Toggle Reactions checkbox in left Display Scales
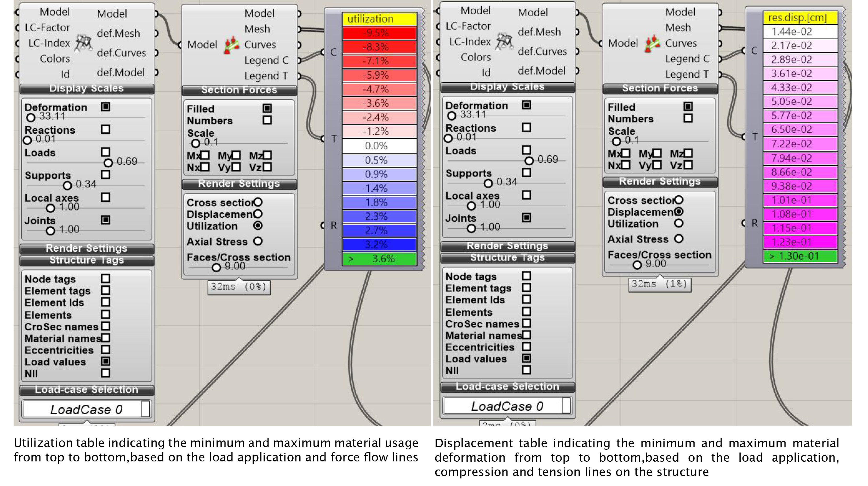 (x=105, y=129)
